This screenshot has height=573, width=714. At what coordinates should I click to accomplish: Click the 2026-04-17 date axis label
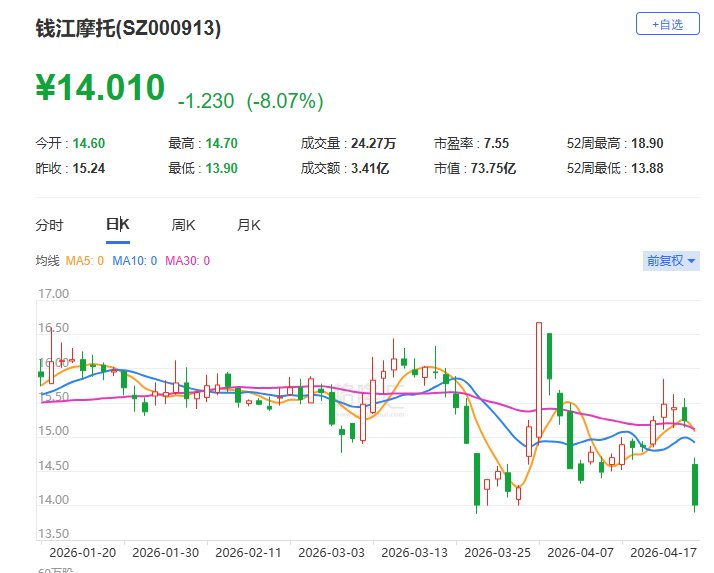click(x=663, y=553)
